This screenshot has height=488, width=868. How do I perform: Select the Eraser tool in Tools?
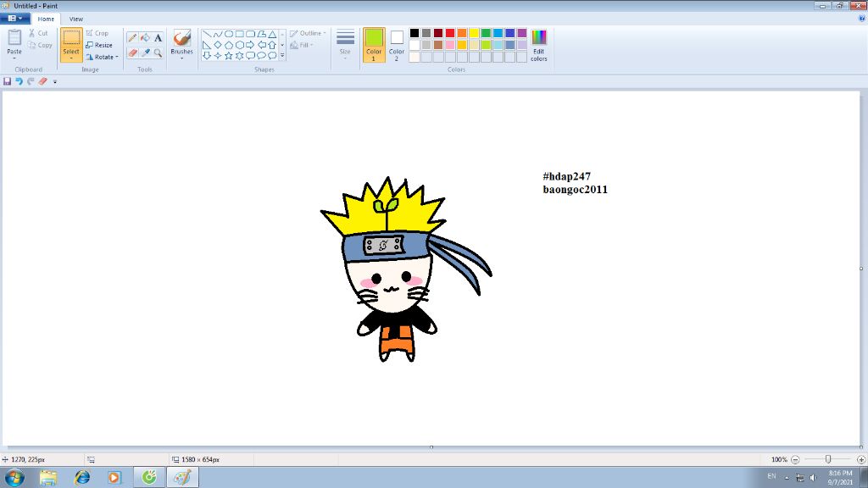click(132, 53)
